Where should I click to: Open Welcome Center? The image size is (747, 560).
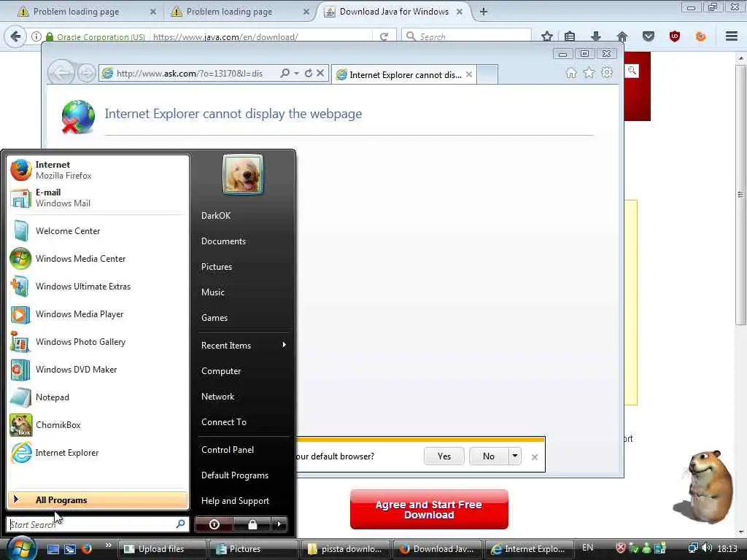coord(98,231)
